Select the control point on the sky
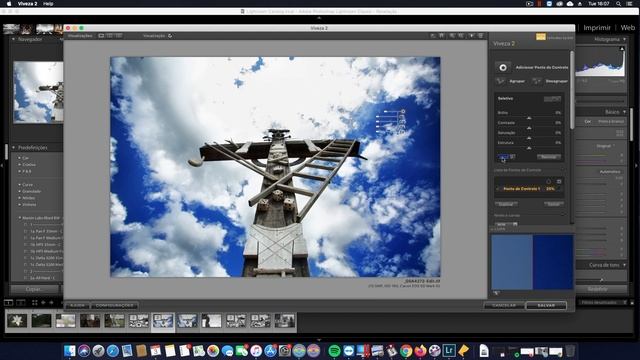This screenshot has height=360, width=640. (402, 111)
